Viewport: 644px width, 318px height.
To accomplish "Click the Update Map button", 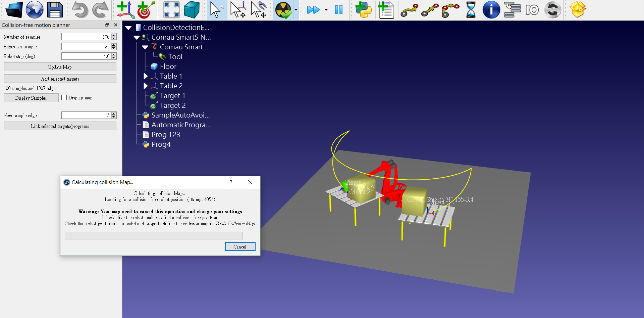I will coord(60,67).
